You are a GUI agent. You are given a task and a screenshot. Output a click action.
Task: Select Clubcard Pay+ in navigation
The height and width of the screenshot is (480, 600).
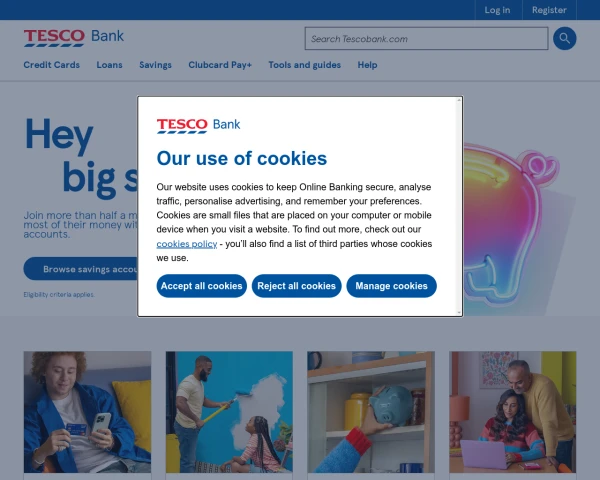(x=220, y=65)
